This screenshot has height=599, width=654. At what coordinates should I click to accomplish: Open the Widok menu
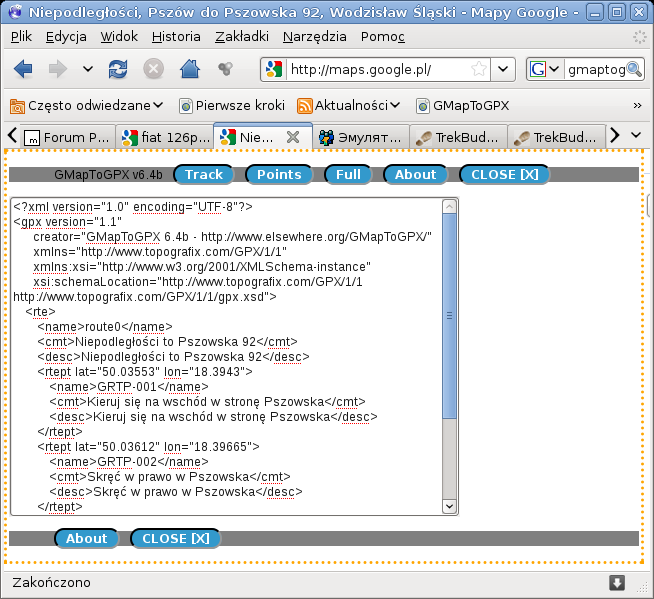click(119, 37)
